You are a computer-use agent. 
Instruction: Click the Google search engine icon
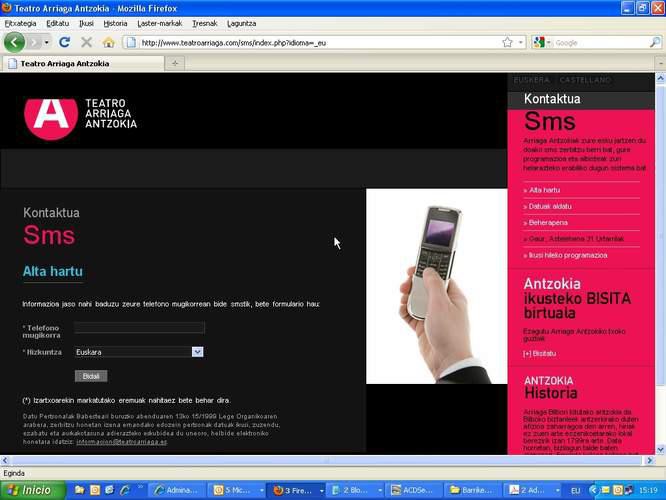[x=539, y=42]
